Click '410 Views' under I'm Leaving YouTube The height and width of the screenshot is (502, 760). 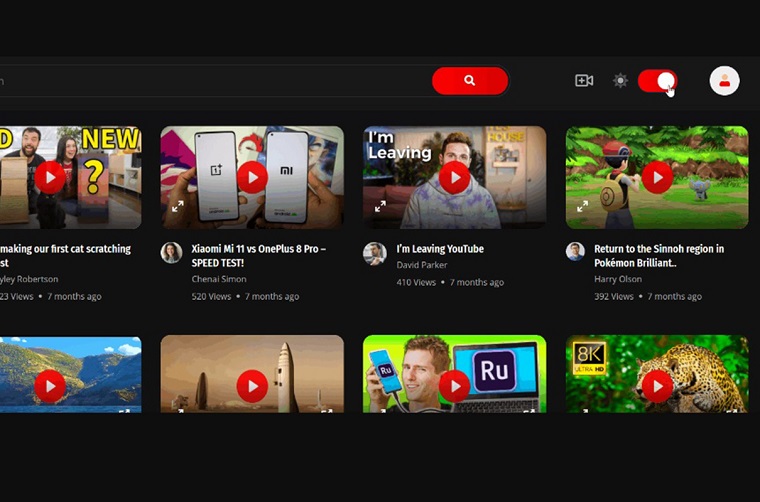(416, 282)
